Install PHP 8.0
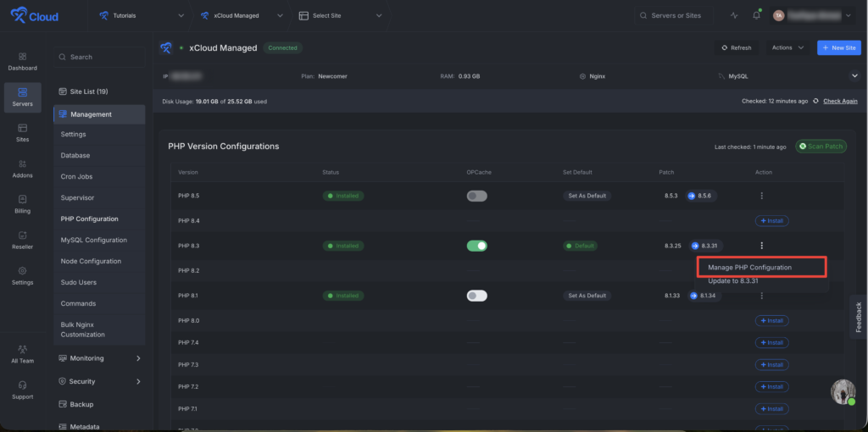Screen dimensions: 868x432 (x=771, y=321)
